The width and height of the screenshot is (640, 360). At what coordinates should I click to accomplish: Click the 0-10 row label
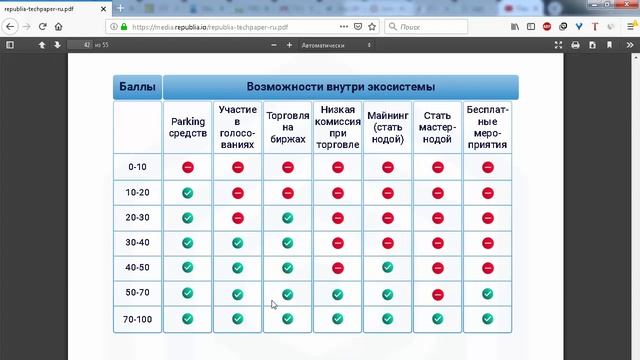(138, 167)
